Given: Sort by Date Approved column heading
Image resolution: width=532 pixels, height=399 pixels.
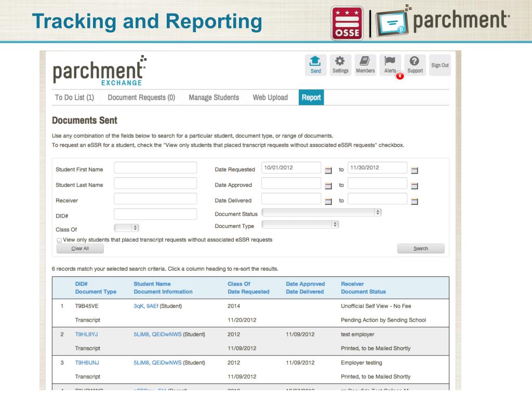Looking at the screenshot, I should pos(305,284).
